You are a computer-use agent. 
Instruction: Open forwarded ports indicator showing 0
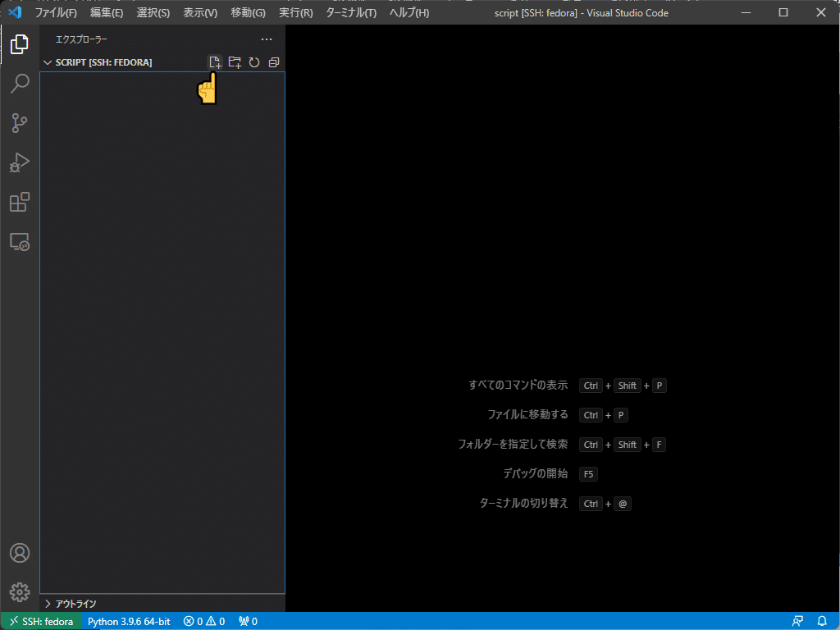248,621
